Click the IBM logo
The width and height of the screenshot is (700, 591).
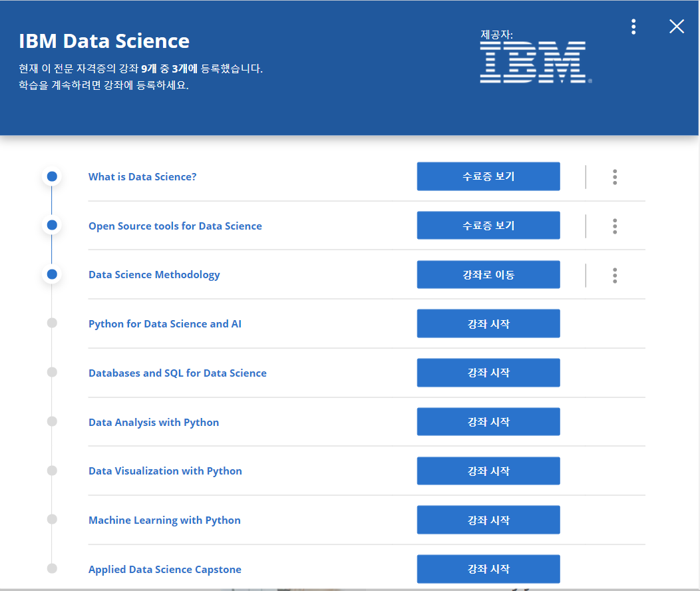coord(533,62)
